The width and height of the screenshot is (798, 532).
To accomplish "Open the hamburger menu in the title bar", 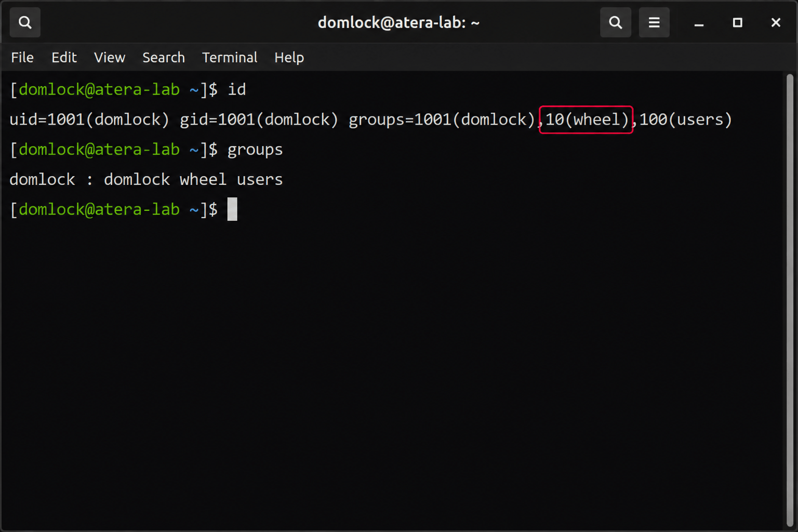I will click(x=654, y=22).
